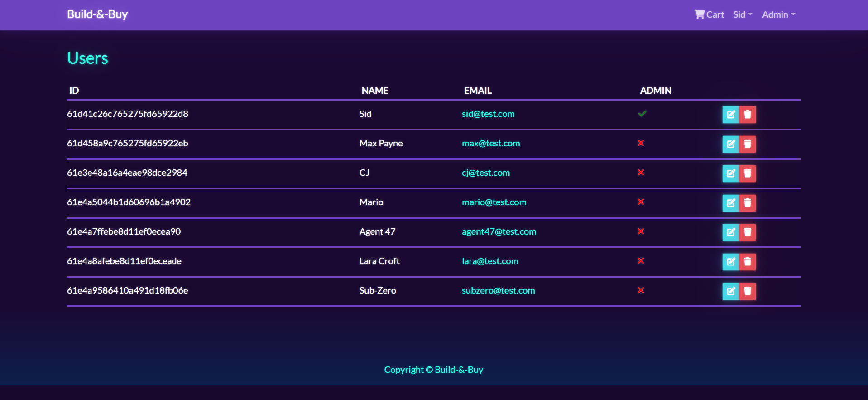Click Agent 47's red non-admin cross
868x400 pixels.
(x=641, y=231)
